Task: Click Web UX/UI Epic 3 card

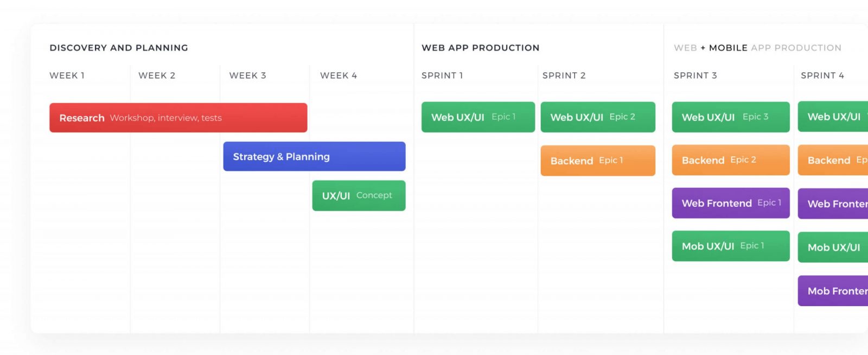Action: click(730, 117)
